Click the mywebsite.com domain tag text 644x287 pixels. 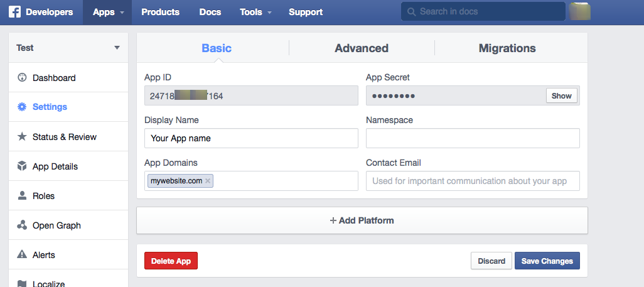tap(176, 181)
